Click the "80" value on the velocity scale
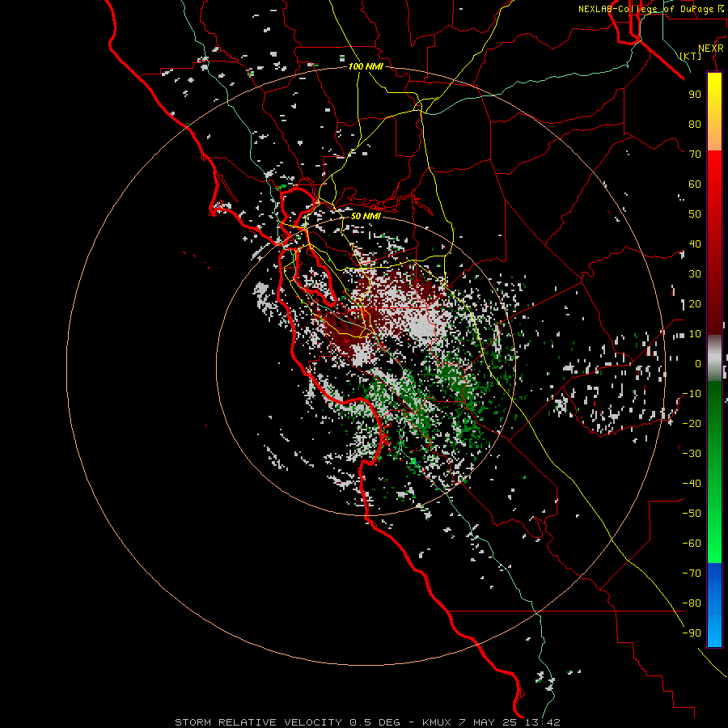This screenshot has width=728, height=728. (695, 125)
